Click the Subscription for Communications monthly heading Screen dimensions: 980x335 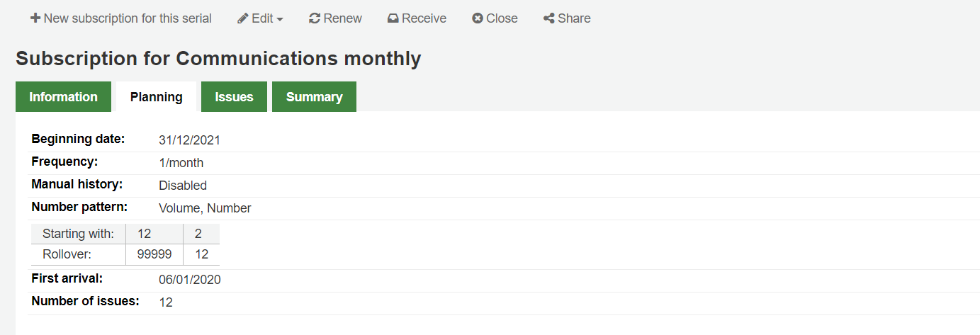click(x=218, y=58)
